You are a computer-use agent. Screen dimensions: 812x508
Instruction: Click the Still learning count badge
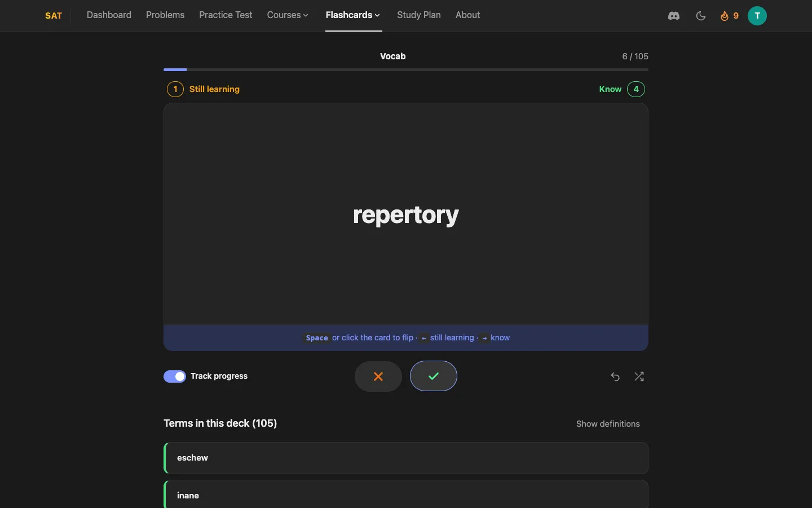[175, 89]
